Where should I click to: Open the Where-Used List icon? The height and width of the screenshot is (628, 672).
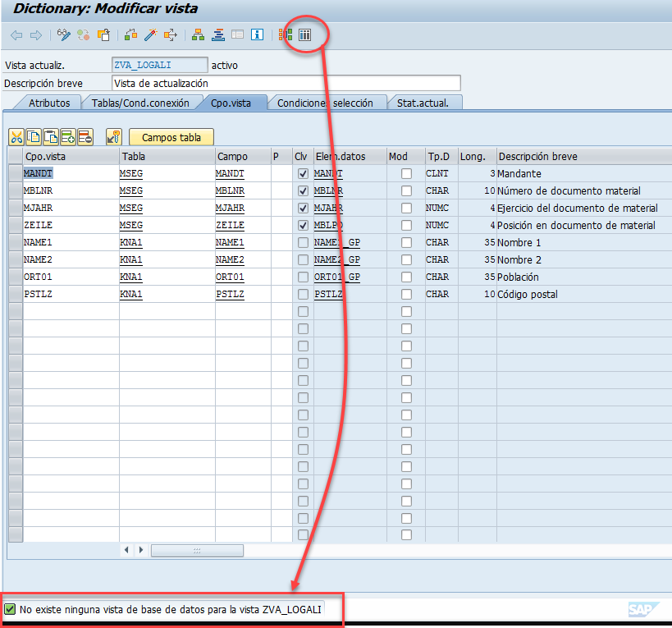tap(170, 34)
